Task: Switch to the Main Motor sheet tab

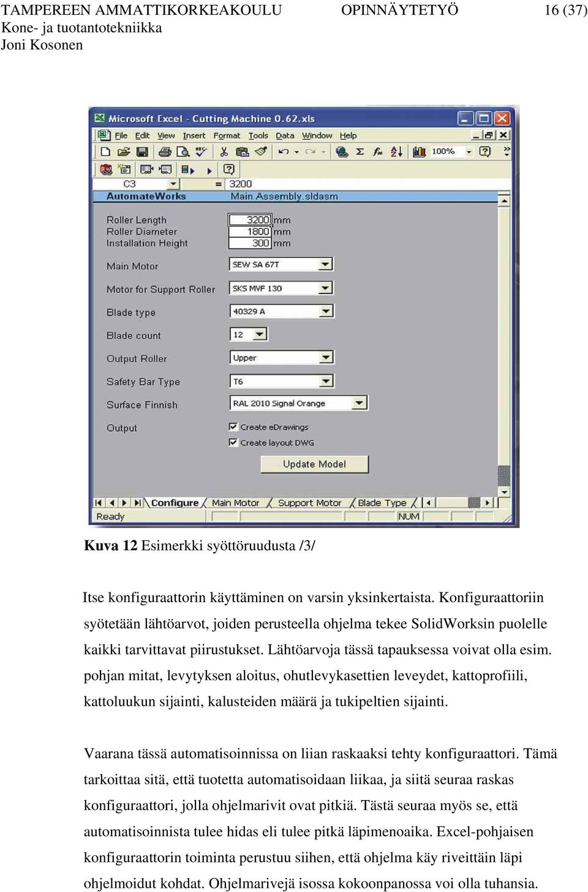Action: click(236, 503)
